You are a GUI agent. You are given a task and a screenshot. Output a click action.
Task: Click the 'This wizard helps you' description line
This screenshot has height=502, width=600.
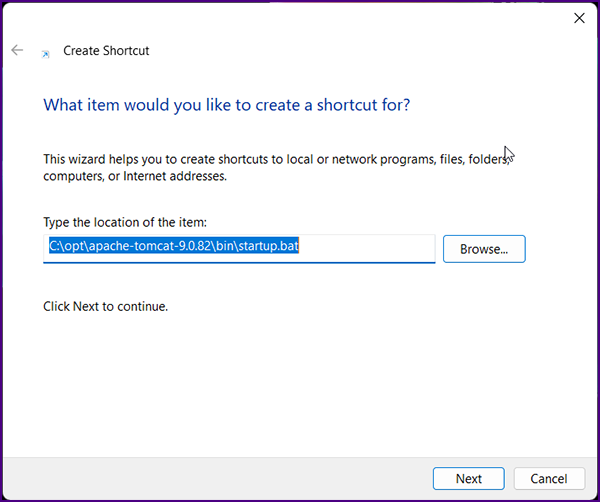point(276,159)
